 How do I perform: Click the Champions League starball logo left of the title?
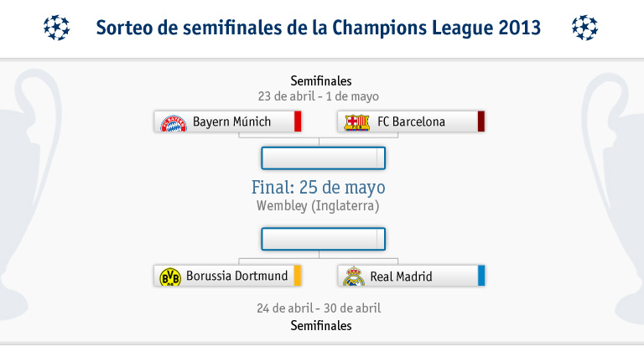coord(56,28)
